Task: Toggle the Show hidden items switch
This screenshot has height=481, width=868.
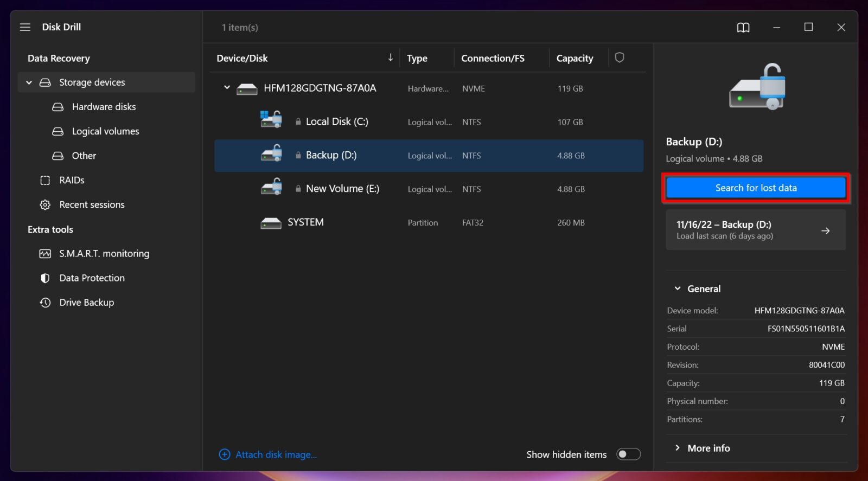Action: (x=628, y=454)
